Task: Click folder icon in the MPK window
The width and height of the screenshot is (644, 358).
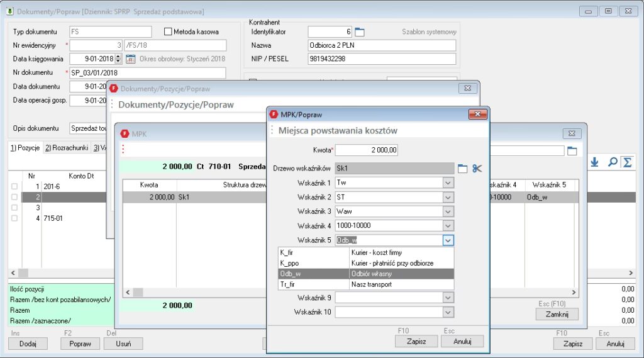Action: tap(572, 151)
